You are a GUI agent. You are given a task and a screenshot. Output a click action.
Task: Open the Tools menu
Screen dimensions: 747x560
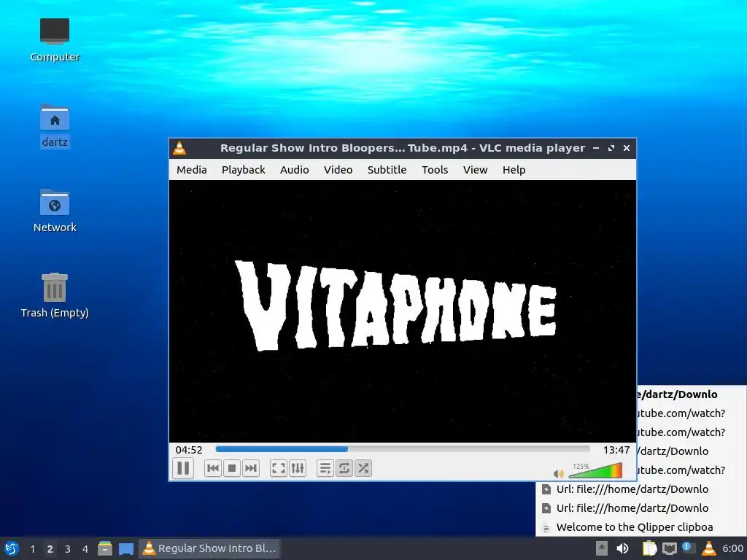(x=435, y=169)
